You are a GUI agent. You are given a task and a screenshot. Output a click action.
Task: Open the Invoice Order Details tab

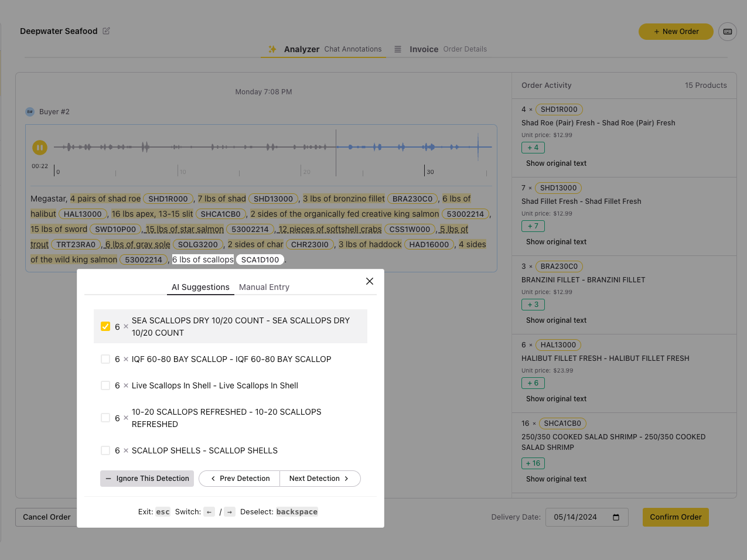point(441,49)
